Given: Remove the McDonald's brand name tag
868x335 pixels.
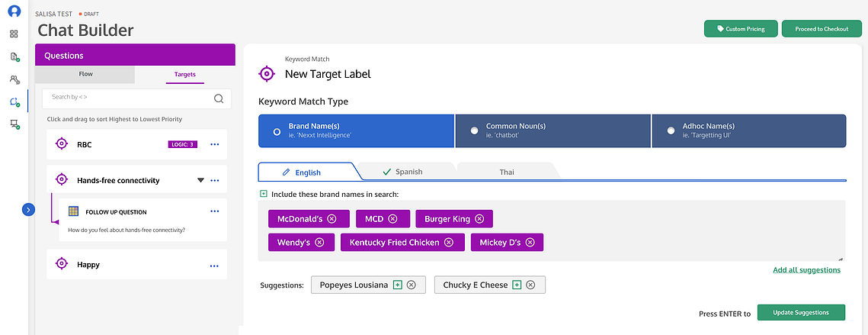Looking at the screenshot, I should (x=332, y=218).
